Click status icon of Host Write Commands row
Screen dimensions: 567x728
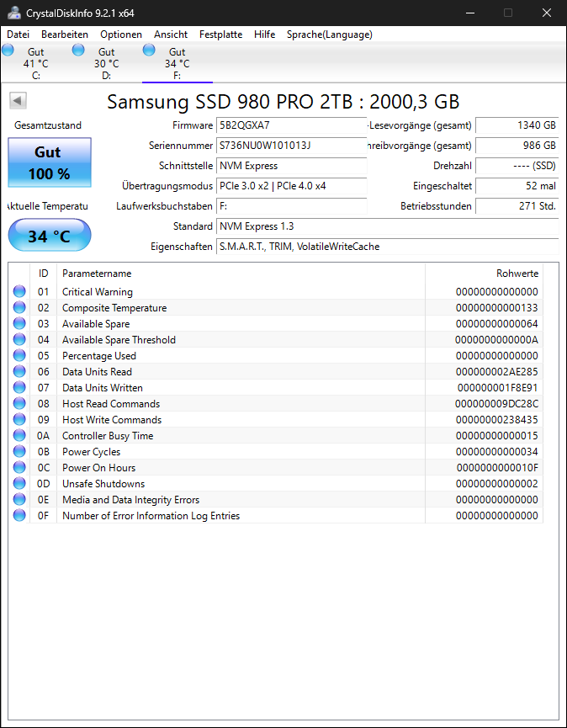coord(19,419)
